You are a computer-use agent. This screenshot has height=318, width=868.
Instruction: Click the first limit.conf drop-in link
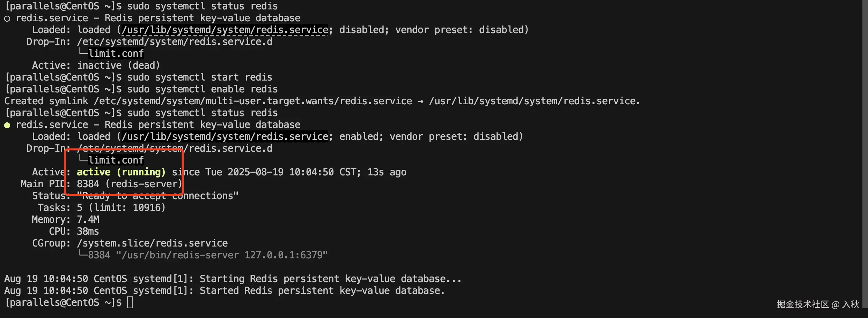(116, 54)
